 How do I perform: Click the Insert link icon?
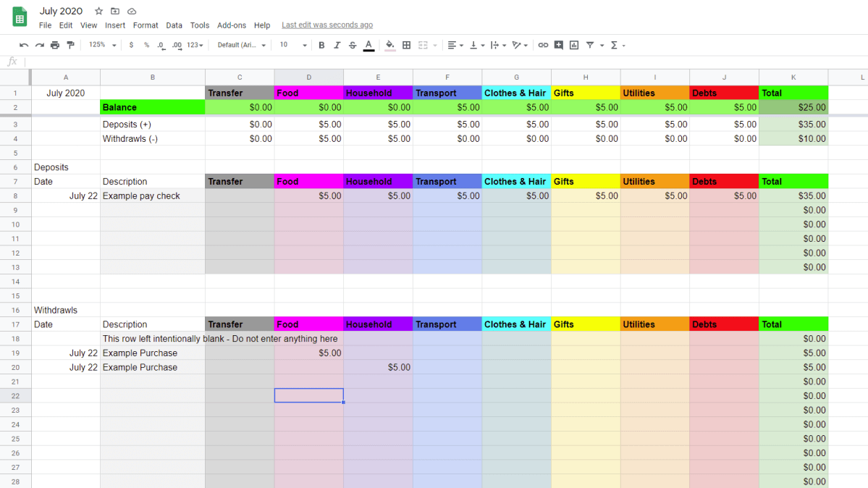(543, 45)
